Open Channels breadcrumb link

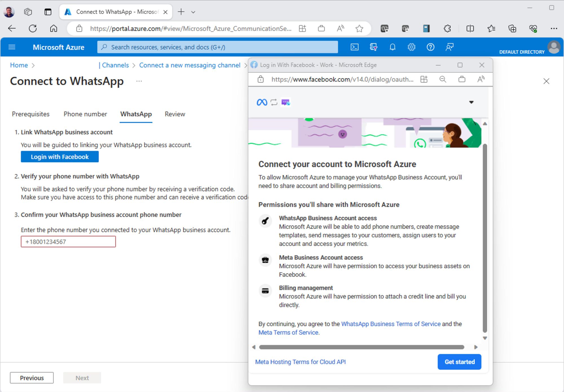point(115,65)
